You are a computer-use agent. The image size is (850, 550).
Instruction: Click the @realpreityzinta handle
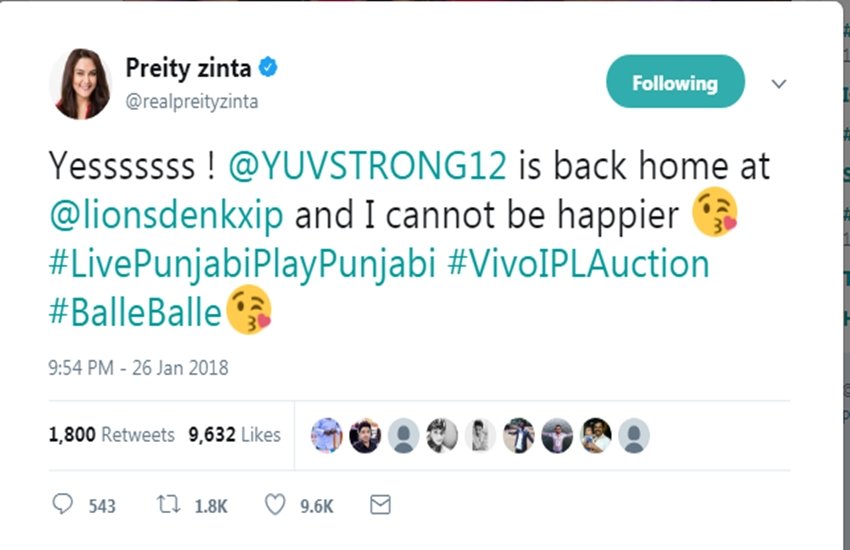(192, 101)
